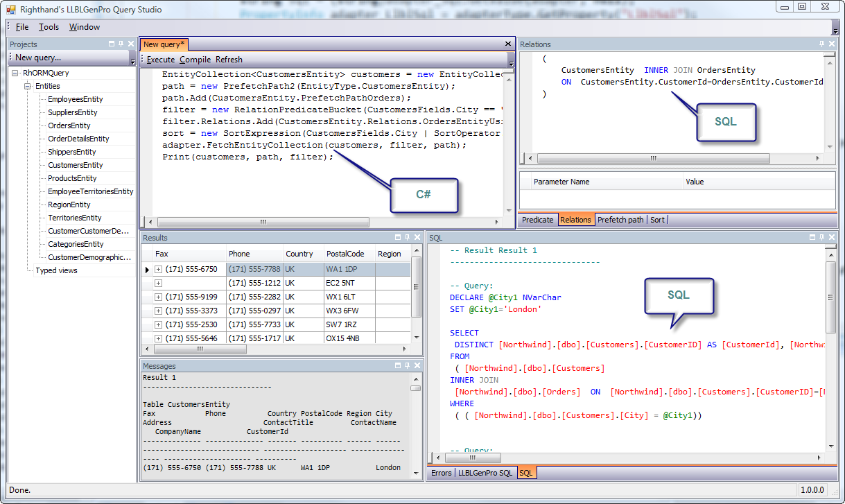Close the SQL output panel

coord(831,238)
